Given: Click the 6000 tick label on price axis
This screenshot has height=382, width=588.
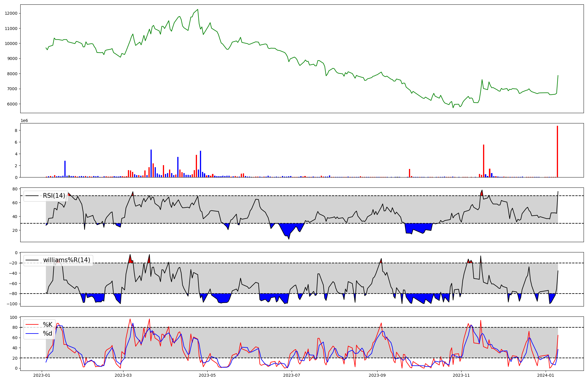Looking at the screenshot, I should 12,104.
